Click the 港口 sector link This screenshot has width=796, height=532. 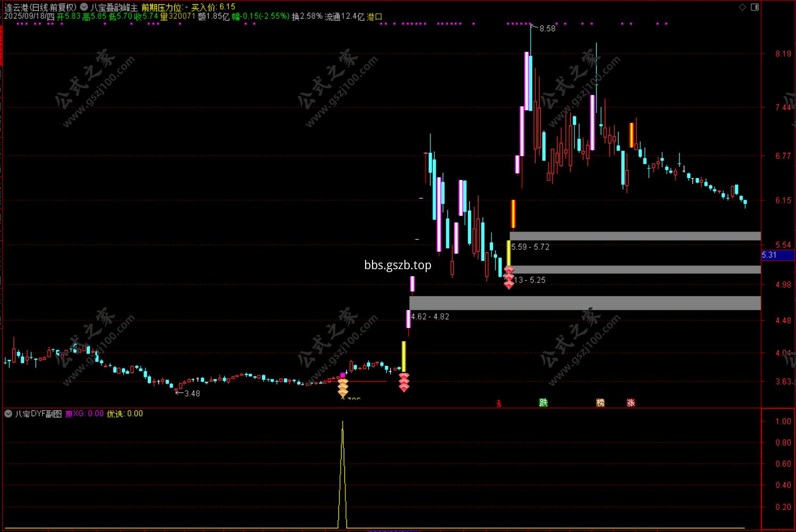coord(375,16)
